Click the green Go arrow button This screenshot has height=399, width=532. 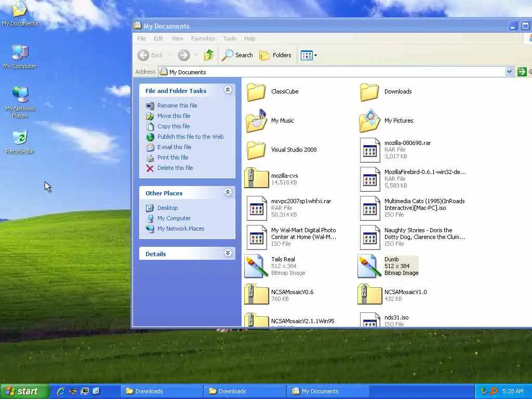[522, 72]
